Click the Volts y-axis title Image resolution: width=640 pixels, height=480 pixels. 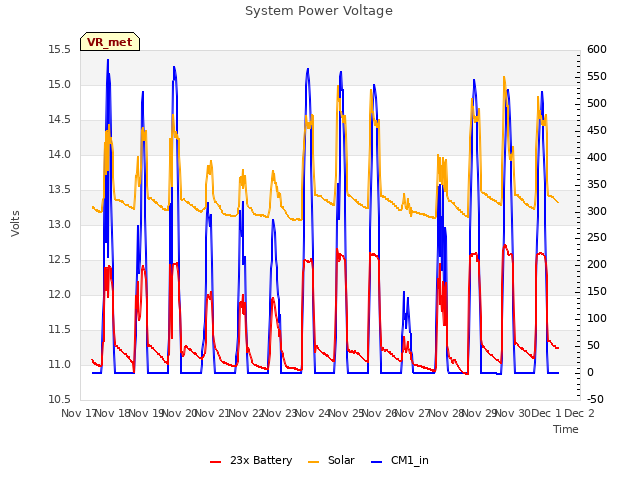(x=16, y=224)
